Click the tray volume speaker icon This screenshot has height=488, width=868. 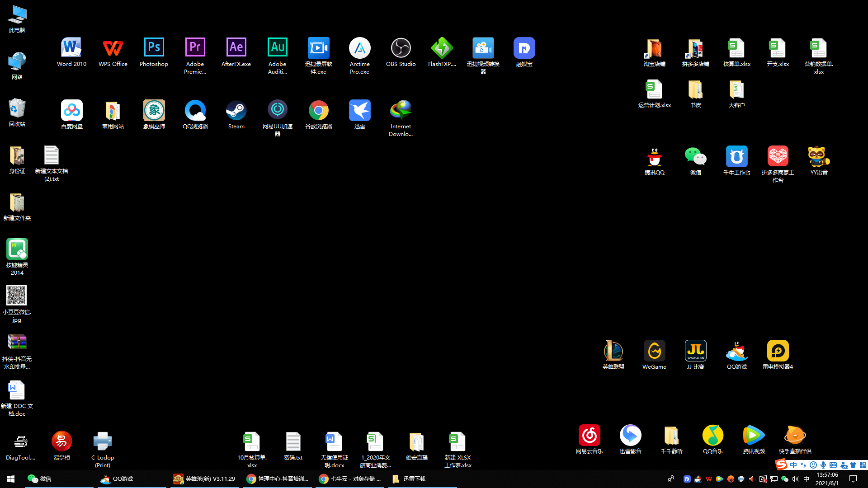[x=795, y=479]
